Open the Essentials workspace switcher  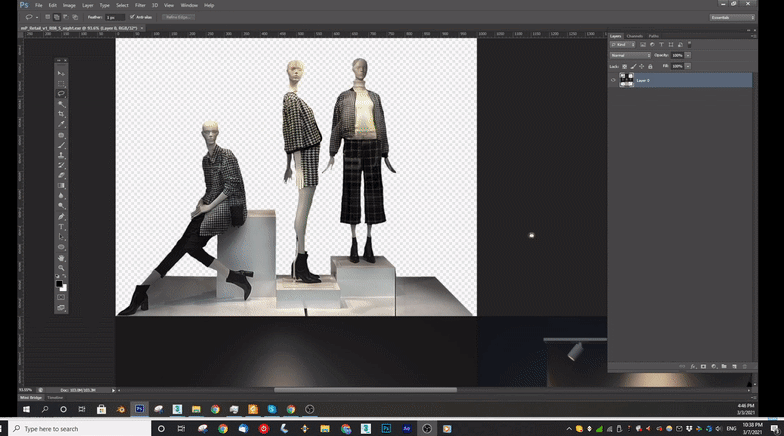pyautogui.click(x=731, y=17)
